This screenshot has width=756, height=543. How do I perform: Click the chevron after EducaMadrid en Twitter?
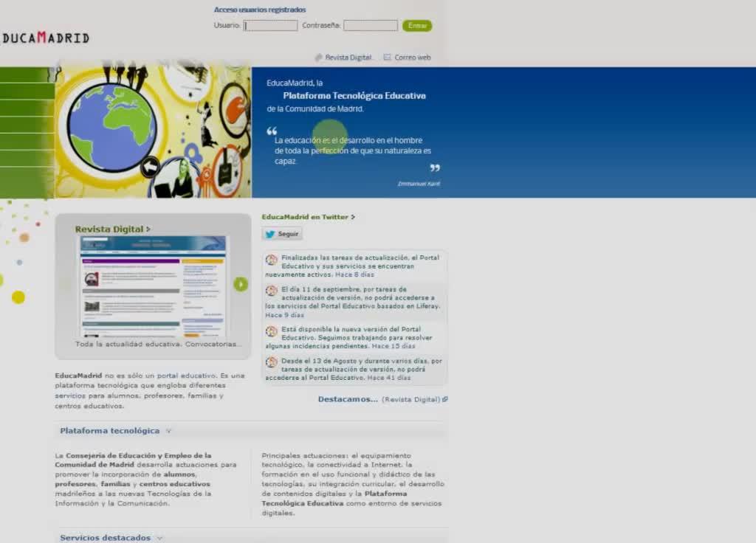(353, 218)
